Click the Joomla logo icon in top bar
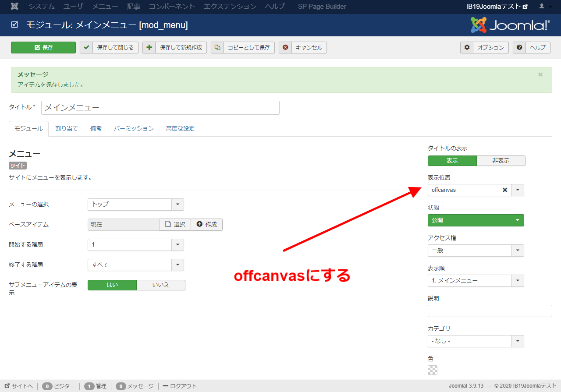 click(x=14, y=7)
